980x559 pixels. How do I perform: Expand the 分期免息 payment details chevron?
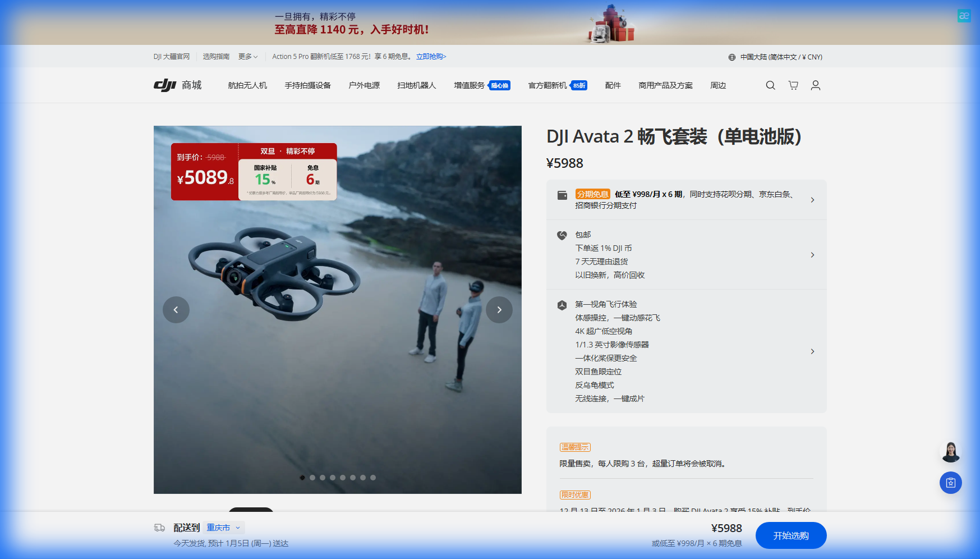click(x=813, y=199)
